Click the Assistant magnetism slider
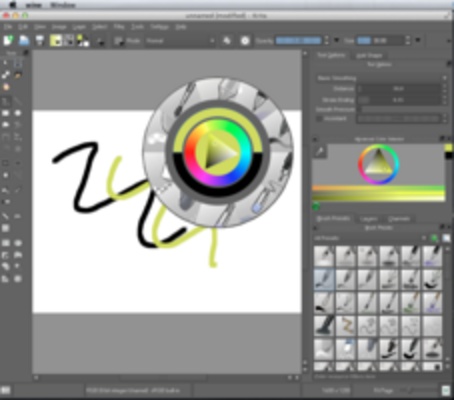Screen dimensions: 454x400 pos(399,118)
